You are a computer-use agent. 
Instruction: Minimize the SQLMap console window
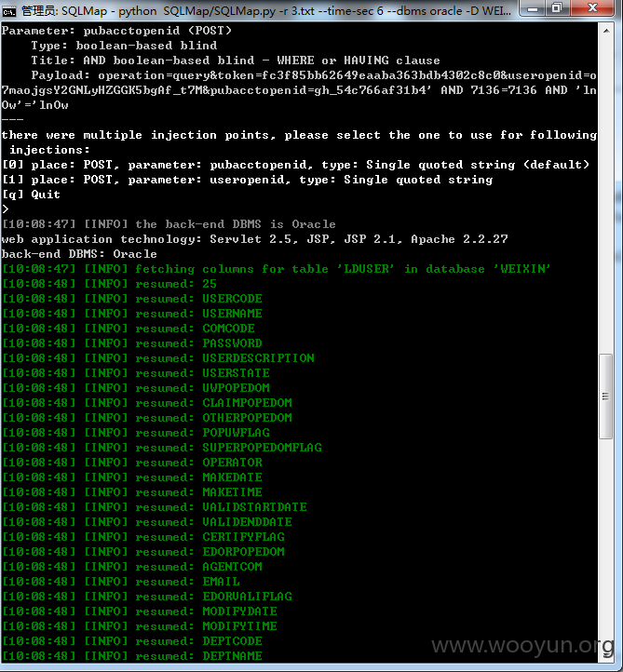[533, 8]
